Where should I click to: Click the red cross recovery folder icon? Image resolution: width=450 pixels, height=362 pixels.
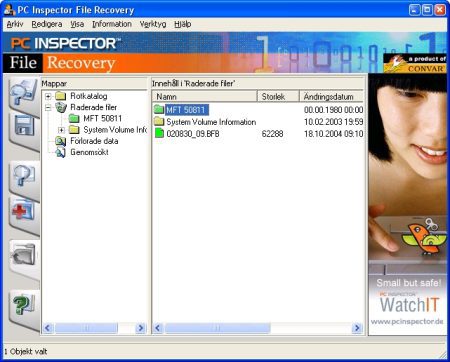pos(23,211)
